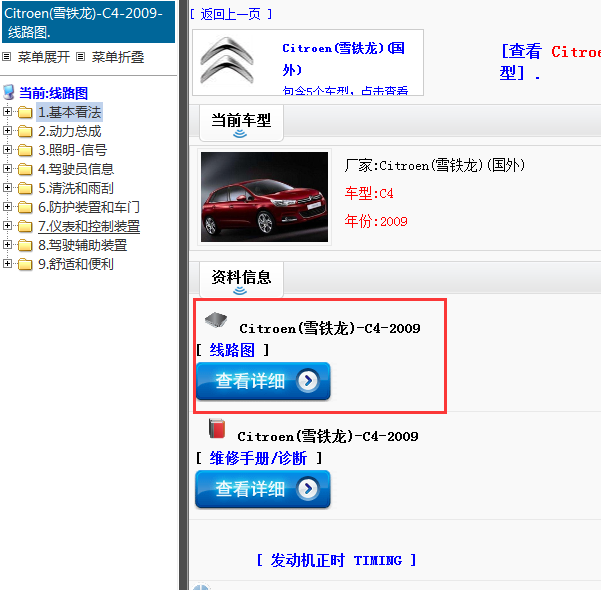This screenshot has width=601, height=590.
Task: Click the 菜单折叠 list icon
Action: click(x=80, y=57)
